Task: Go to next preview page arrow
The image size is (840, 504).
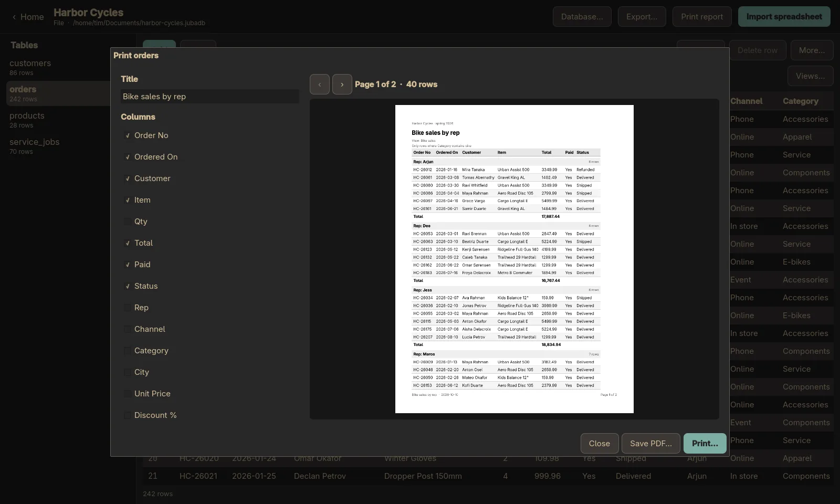Action: 342,85
